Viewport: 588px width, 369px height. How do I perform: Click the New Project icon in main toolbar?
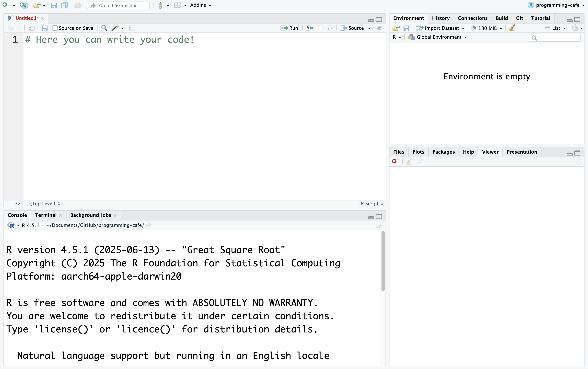[x=24, y=5]
